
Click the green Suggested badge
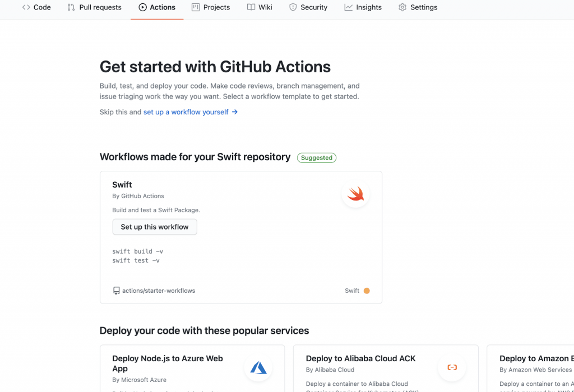pyautogui.click(x=317, y=158)
